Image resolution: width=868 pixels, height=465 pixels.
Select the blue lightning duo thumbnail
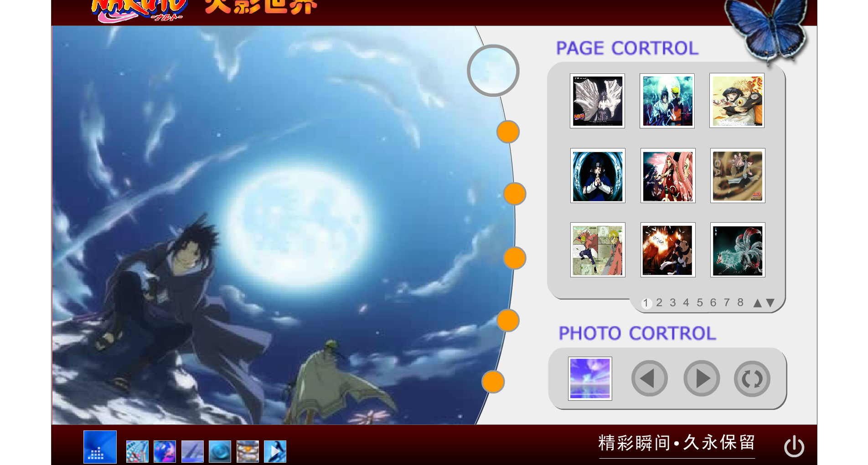667,101
